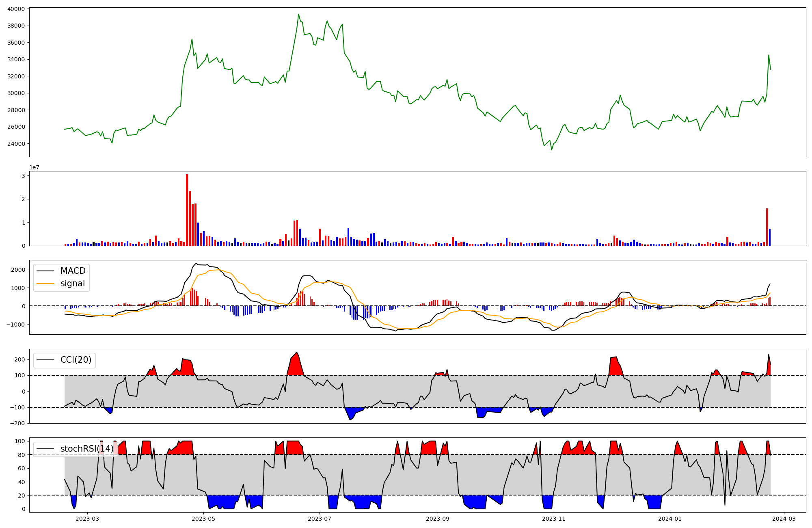Click the 1e7 volume scale label
The height and width of the screenshot is (528, 812).
(x=34, y=167)
